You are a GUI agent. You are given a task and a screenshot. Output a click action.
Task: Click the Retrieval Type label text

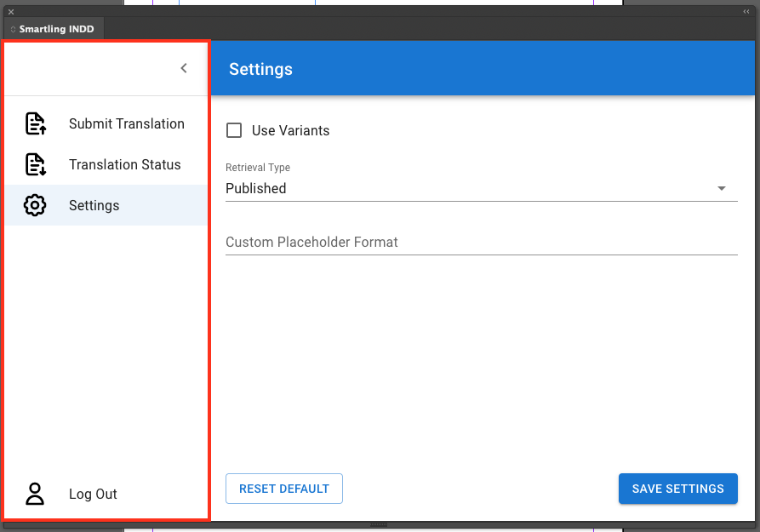point(258,168)
